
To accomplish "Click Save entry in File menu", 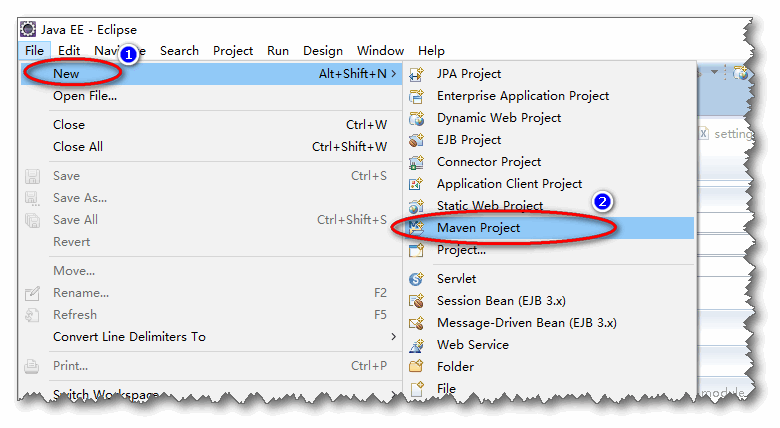I will [x=211, y=176].
